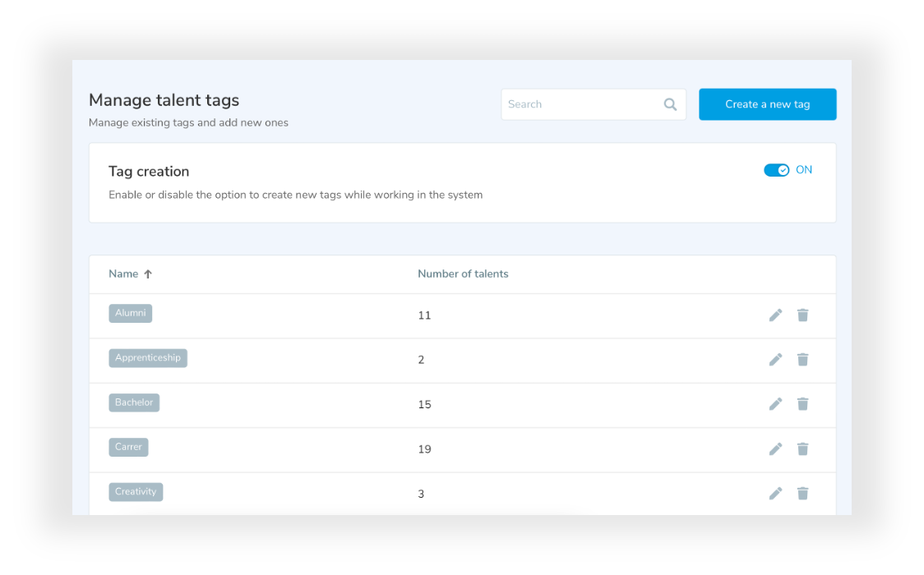Select the Alumni tag label

[x=130, y=313]
